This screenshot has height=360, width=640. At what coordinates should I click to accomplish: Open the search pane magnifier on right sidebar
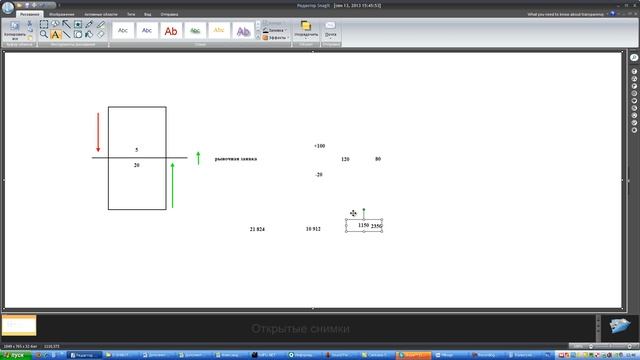(634, 58)
